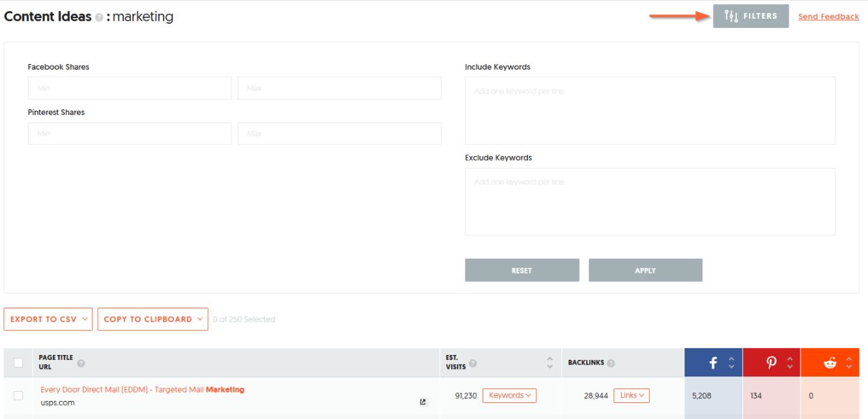Image resolution: width=868 pixels, height=419 pixels.
Task: Check the usps.com row checkbox
Action: coord(18,395)
